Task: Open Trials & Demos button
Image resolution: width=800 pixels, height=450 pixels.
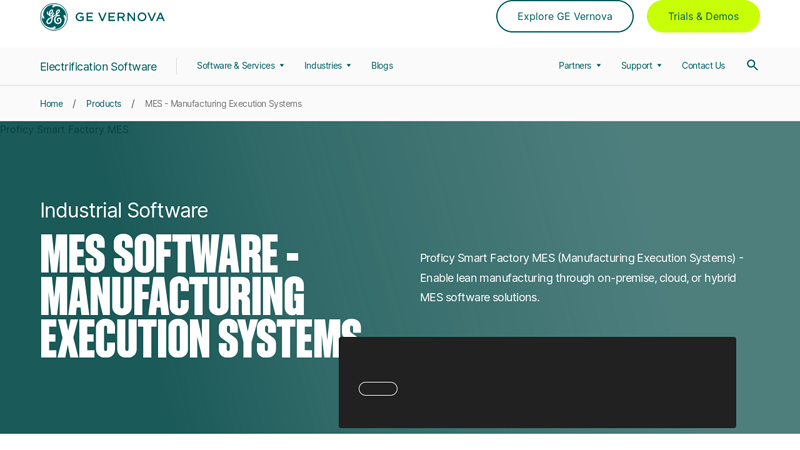Action: click(x=703, y=16)
